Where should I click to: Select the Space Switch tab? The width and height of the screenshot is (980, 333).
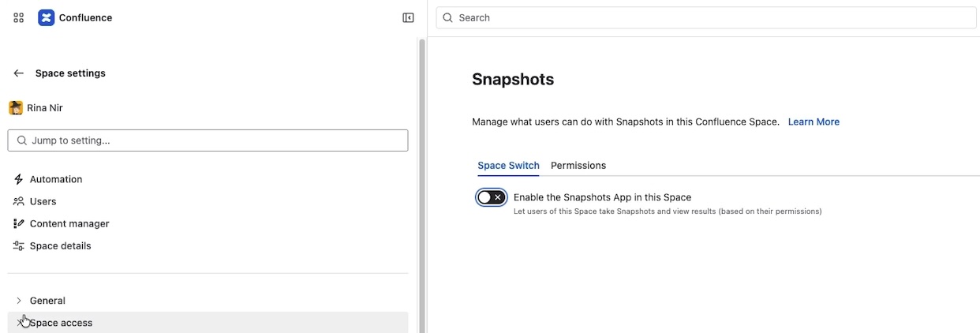pyautogui.click(x=508, y=166)
